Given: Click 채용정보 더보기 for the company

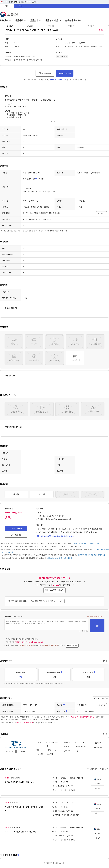Looking at the screenshot, I should [x=98, y=747].
